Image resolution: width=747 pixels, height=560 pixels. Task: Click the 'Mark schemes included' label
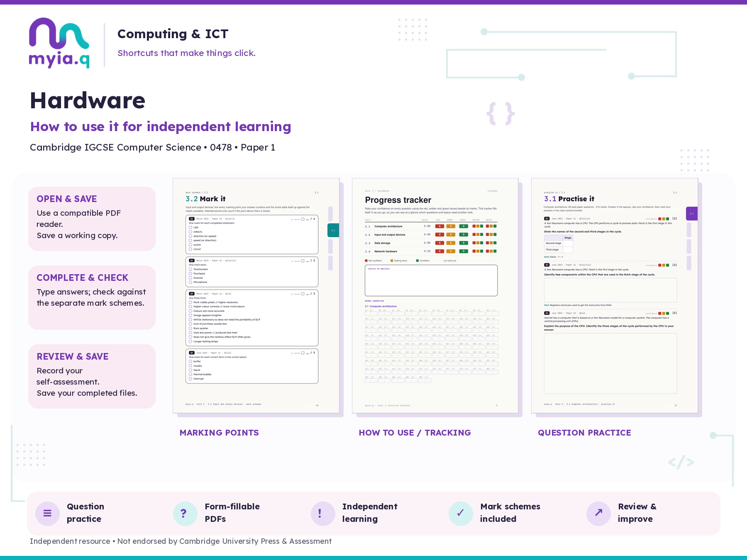(510, 513)
